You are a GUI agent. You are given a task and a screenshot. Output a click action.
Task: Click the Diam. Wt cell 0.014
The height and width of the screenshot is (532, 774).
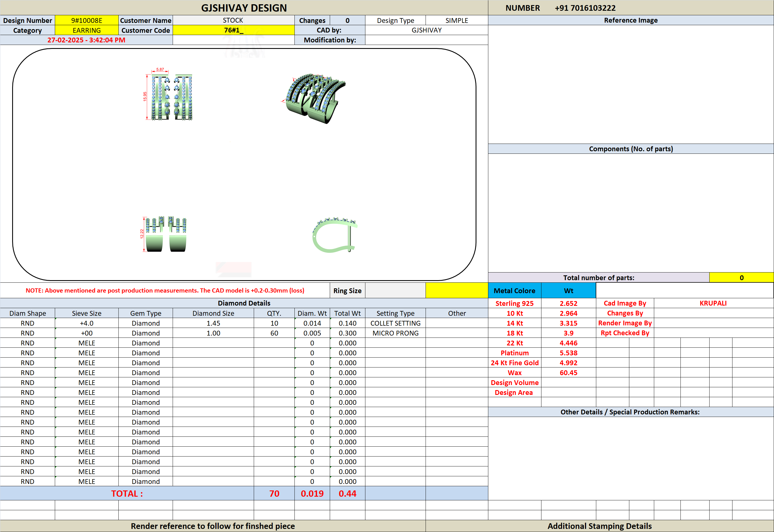(x=312, y=323)
